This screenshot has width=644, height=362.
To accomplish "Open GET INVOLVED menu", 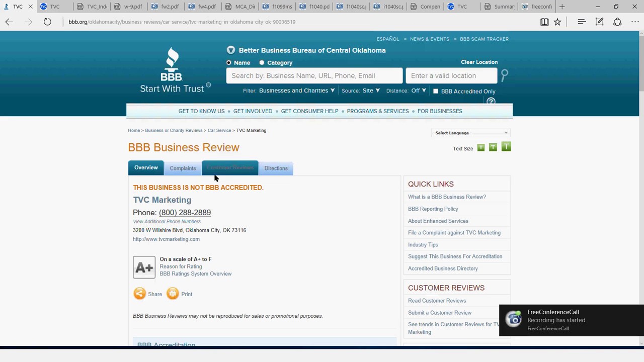I will coord(253,111).
